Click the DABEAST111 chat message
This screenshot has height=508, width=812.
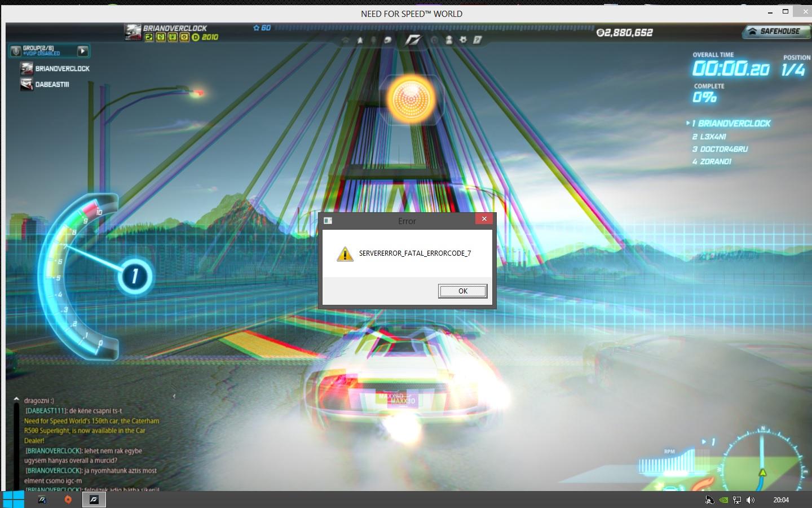pyautogui.click(x=73, y=411)
